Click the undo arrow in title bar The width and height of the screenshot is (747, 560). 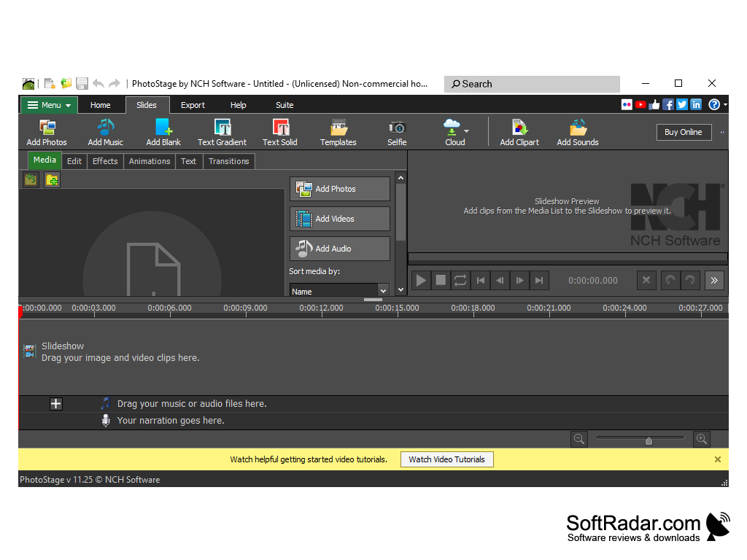click(98, 84)
